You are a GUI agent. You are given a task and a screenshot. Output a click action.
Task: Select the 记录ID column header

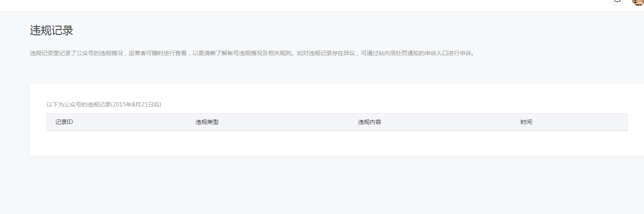[64, 122]
